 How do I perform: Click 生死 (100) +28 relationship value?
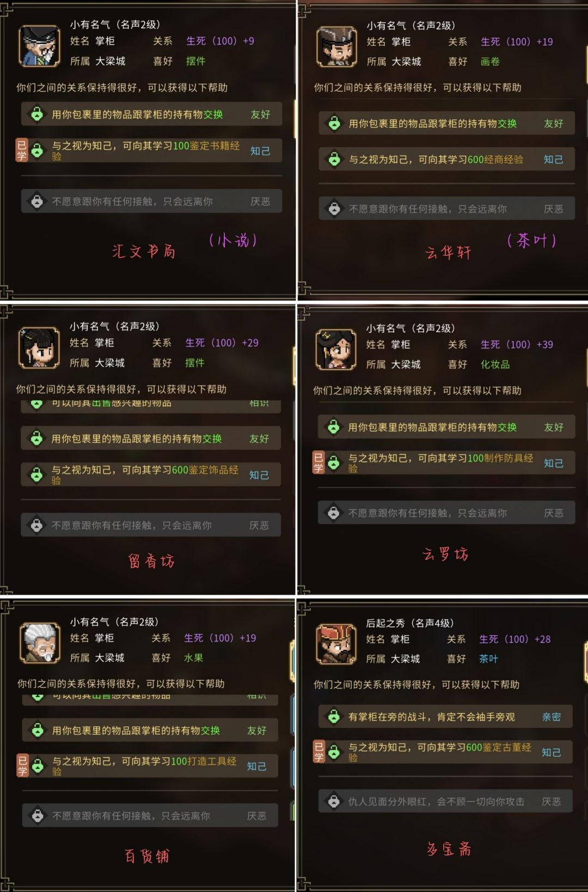[x=515, y=639]
